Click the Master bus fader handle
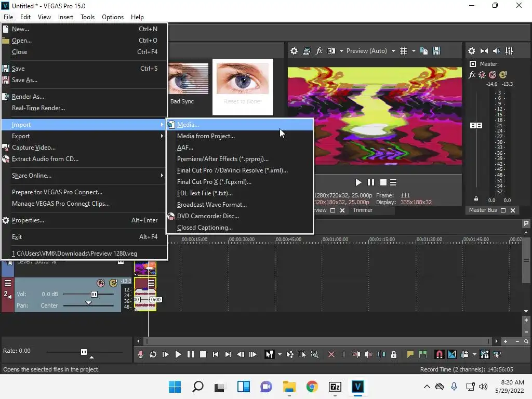 click(x=476, y=126)
